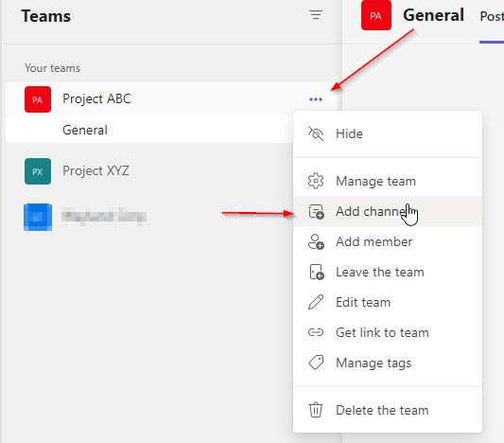504x443 pixels.
Task: Click the filter icon beside Teams heading
Action: pos(316,15)
